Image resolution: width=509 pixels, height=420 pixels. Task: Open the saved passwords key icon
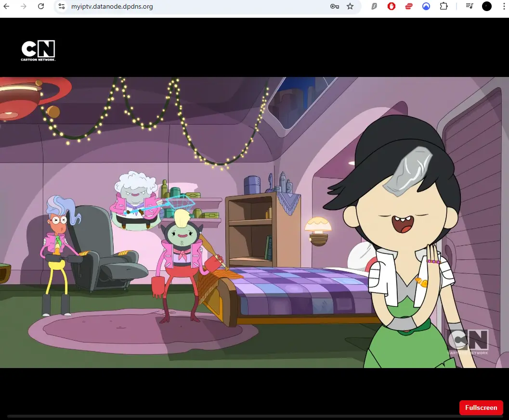[x=334, y=6]
